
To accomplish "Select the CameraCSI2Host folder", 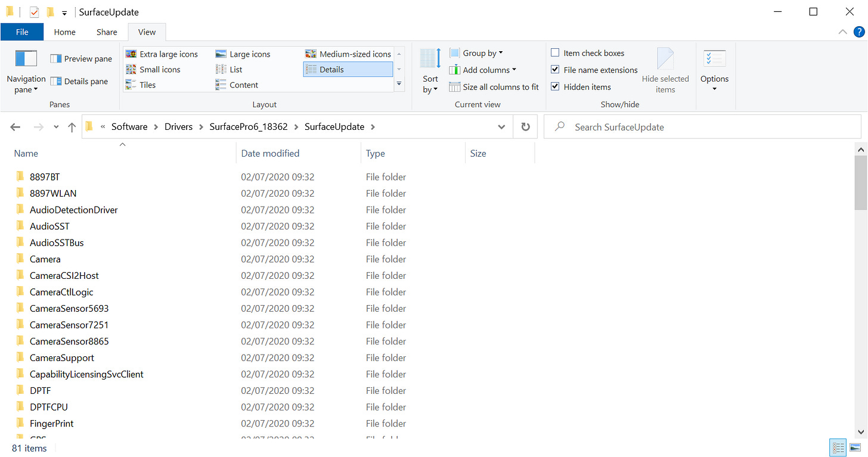I will [64, 275].
